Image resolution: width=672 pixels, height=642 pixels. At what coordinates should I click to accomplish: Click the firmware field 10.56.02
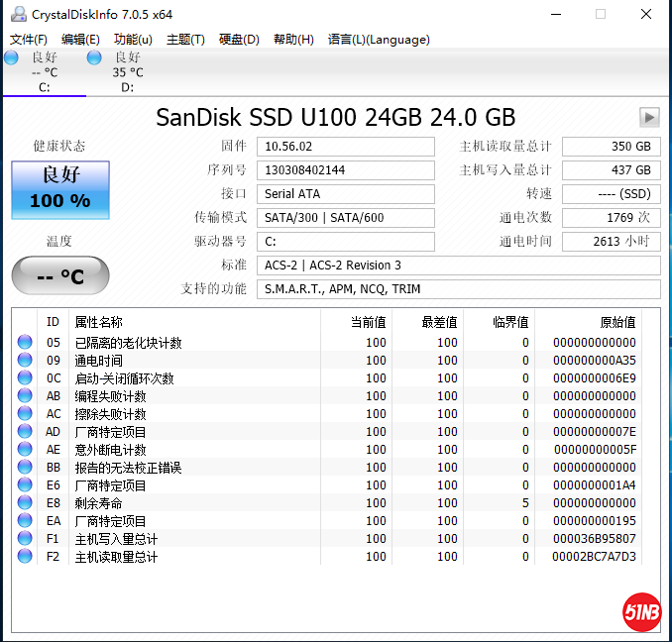click(345, 147)
